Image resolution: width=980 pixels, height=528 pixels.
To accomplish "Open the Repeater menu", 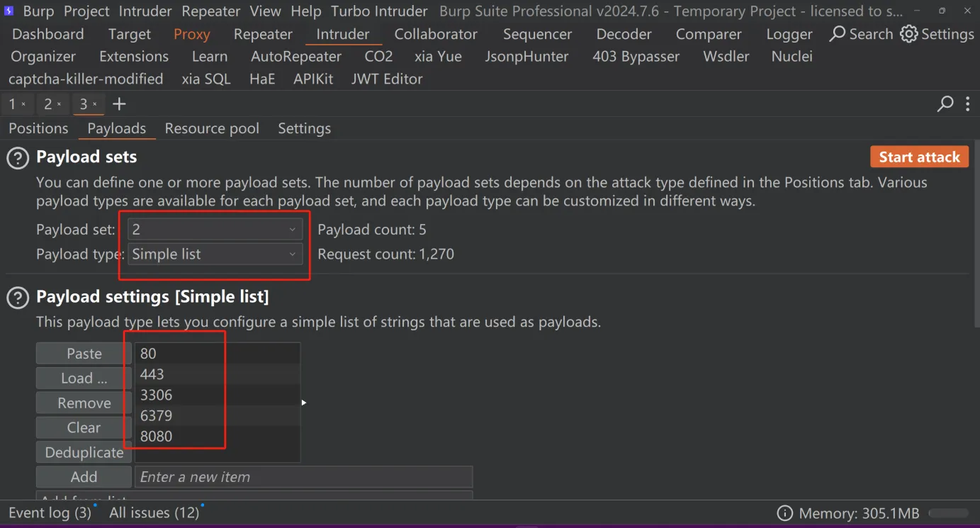I will [210, 11].
